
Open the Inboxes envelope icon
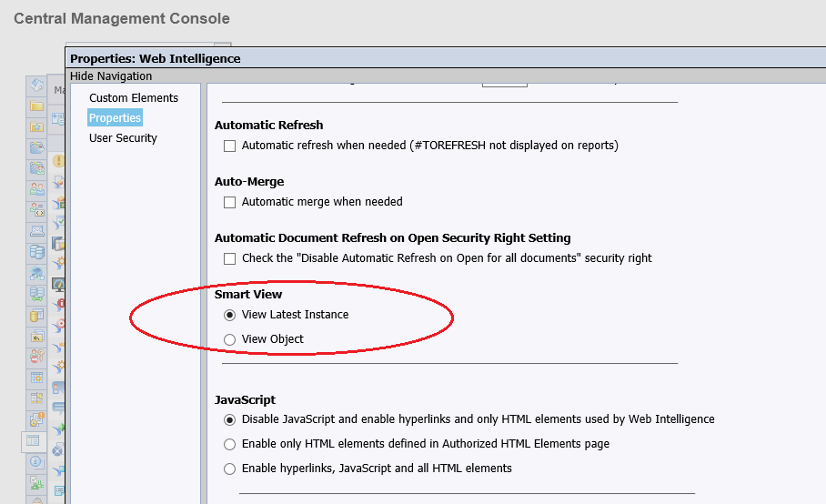click(x=37, y=231)
